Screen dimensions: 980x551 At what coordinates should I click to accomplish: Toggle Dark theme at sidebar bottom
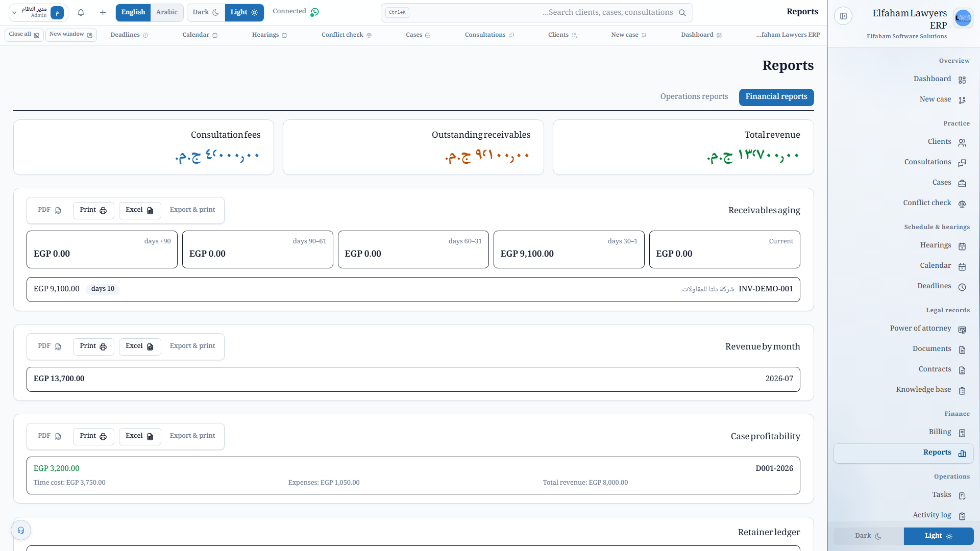869,536
